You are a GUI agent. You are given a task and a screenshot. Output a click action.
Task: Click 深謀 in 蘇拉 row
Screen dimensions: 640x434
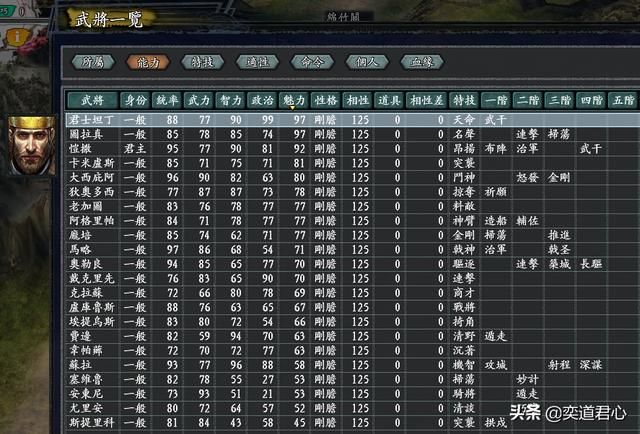click(591, 365)
